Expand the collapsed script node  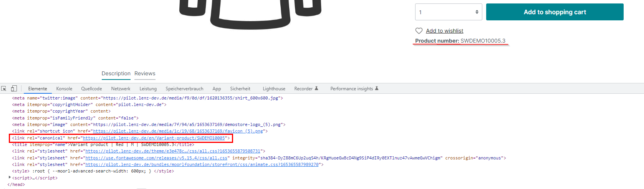[x=10, y=177]
